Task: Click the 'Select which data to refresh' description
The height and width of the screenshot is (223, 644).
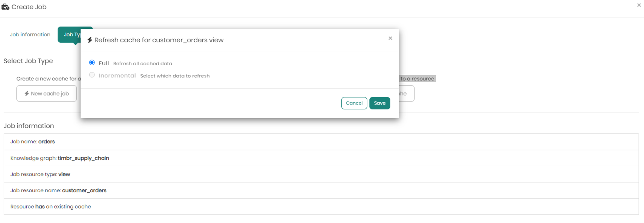Action: click(x=175, y=76)
